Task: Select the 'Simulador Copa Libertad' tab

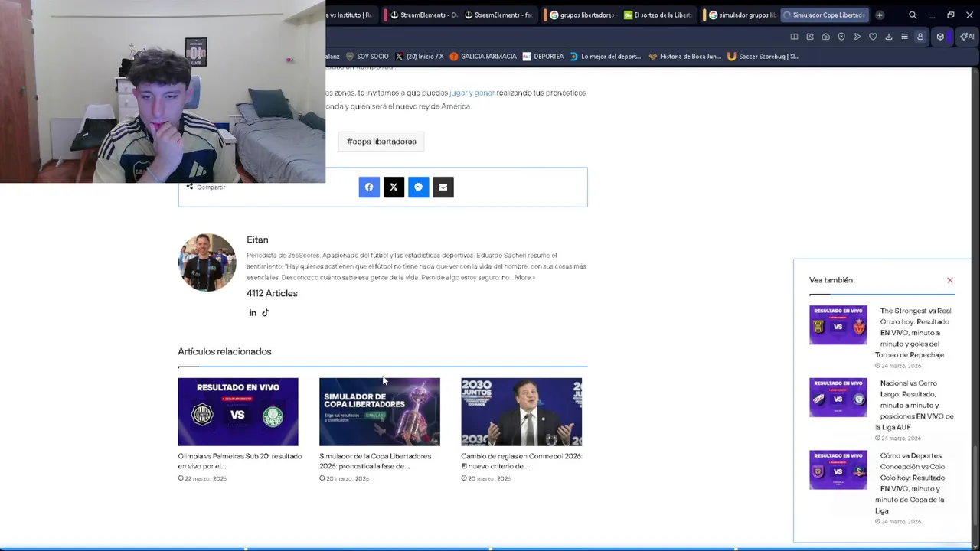Action: [824, 15]
